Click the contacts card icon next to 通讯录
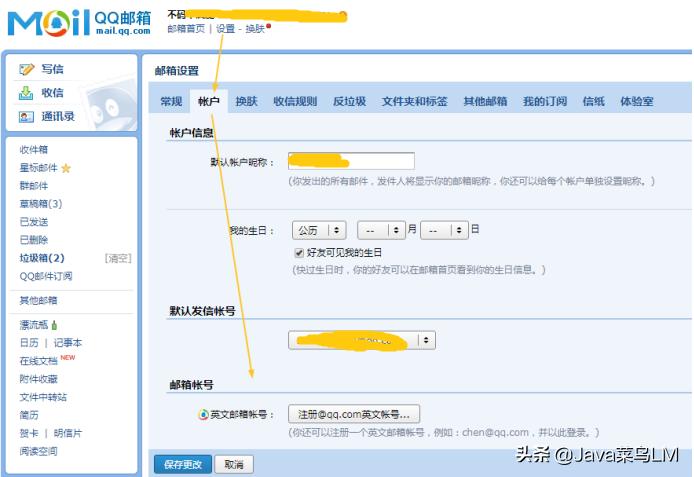Image resolution: width=694 pixels, height=477 pixels. point(26,117)
